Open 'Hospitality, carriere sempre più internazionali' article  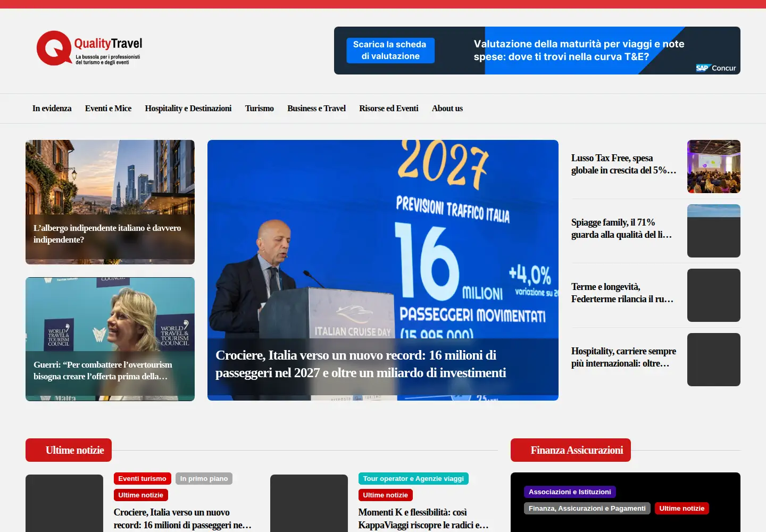click(x=623, y=357)
